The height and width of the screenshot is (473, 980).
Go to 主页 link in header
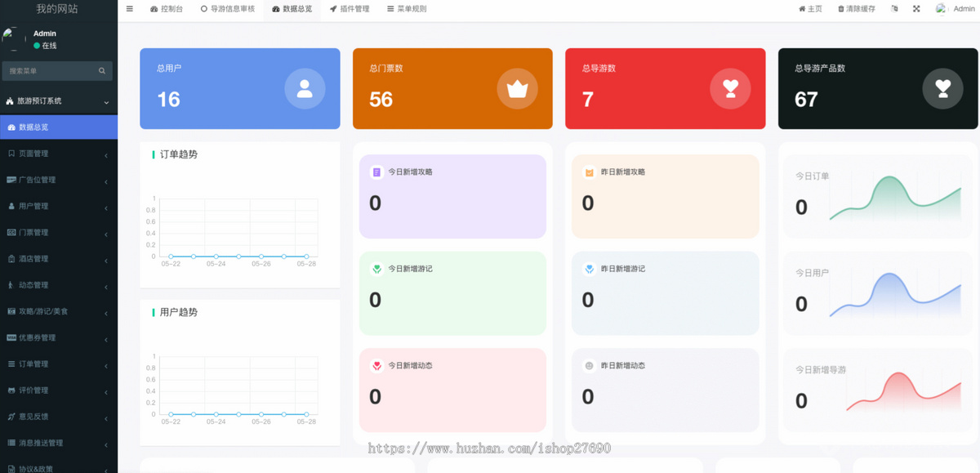tap(810, 9)
